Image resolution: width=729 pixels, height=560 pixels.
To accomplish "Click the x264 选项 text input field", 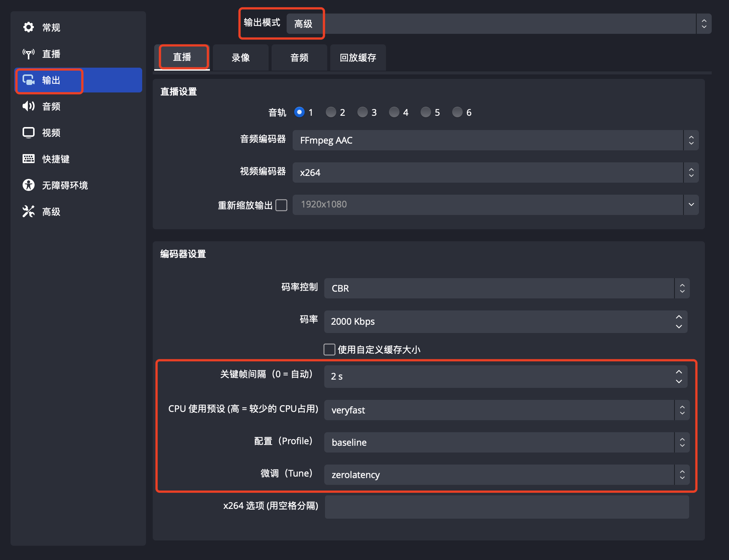I will point(507,507).
